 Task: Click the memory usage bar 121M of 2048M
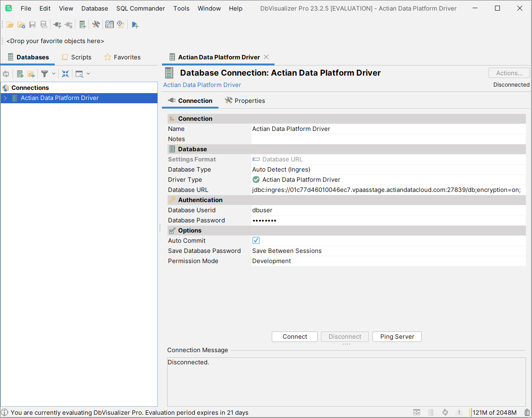(494, 412)
